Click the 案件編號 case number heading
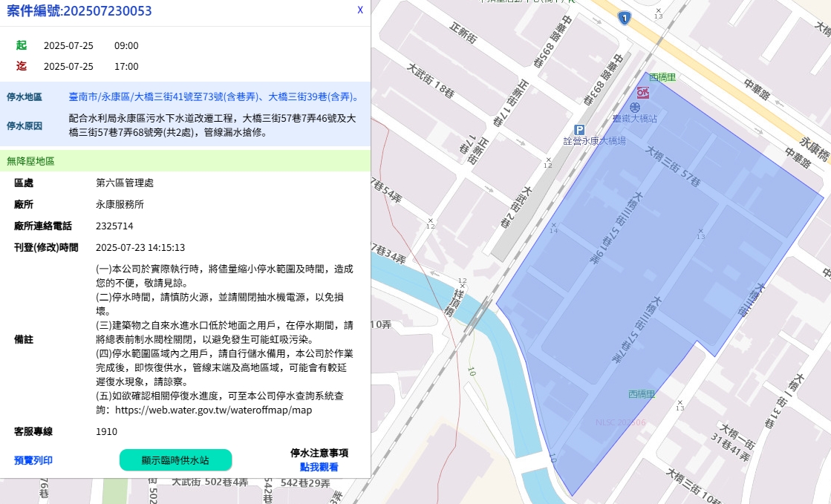 79,10
